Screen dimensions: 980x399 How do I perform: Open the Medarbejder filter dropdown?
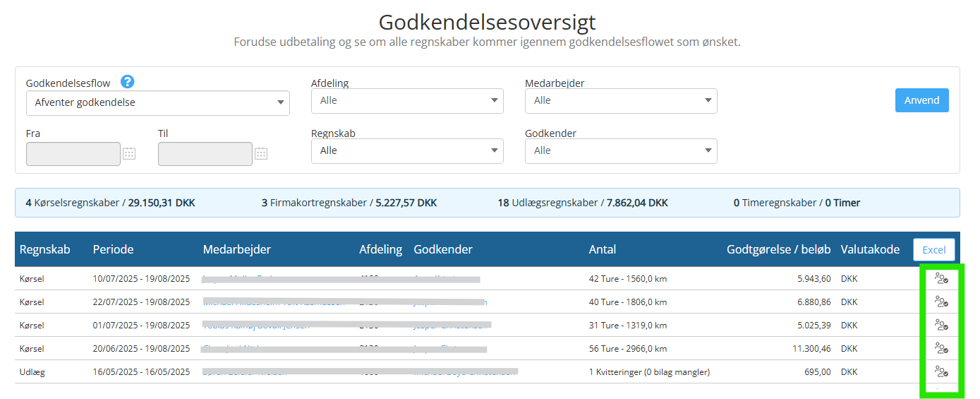pyautogui.click(x=621, y=101)
